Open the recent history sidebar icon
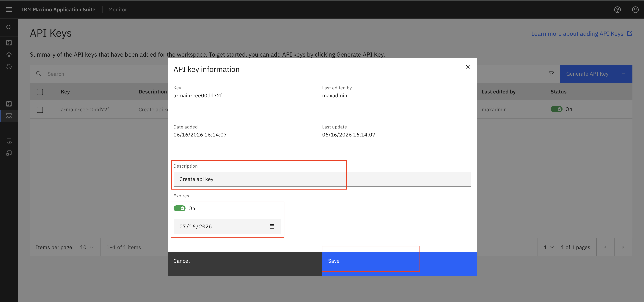 pos(9,66)
